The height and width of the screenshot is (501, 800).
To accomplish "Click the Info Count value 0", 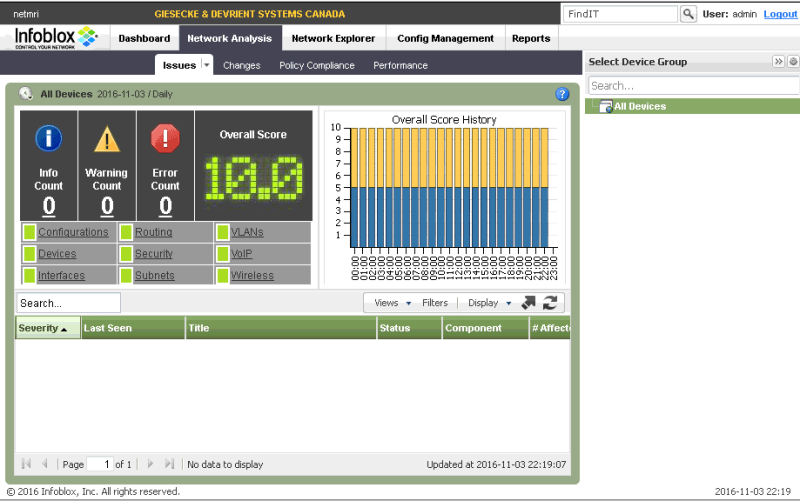I will (x=48, y=206).
